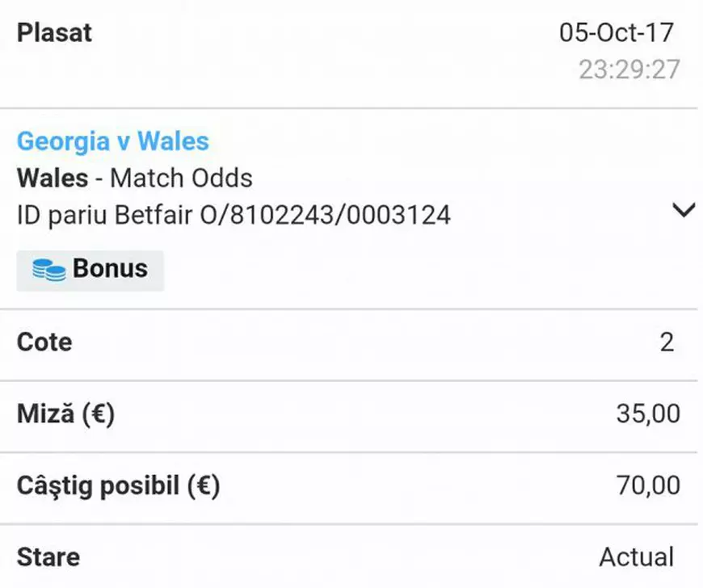Select the stake amount 35,00
703x588 pixels.
tap(647, 414)
